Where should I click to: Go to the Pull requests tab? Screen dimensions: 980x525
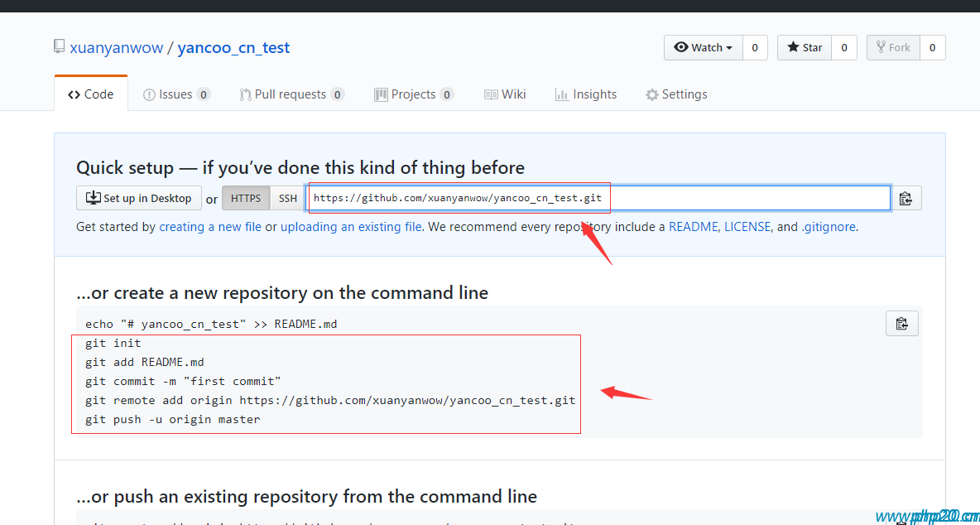[292, 94]
